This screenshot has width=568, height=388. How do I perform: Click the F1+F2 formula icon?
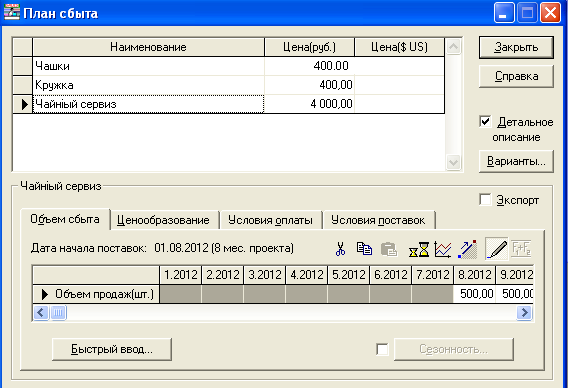(x=521, y=249)
